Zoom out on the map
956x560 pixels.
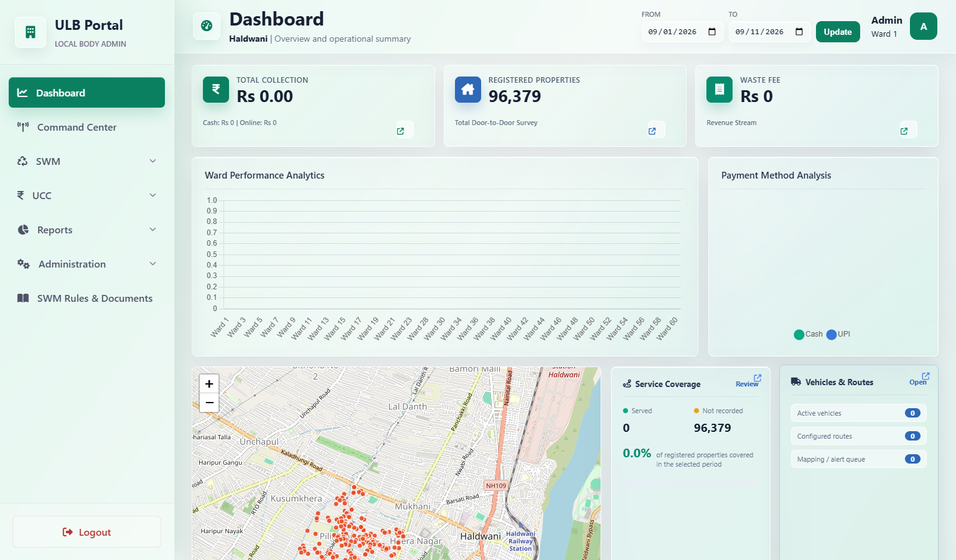(209, 403)
